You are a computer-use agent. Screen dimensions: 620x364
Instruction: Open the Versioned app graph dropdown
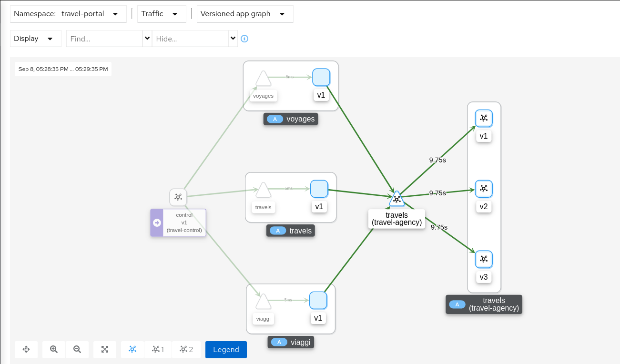pyautogui.click(x=245, y=14)
